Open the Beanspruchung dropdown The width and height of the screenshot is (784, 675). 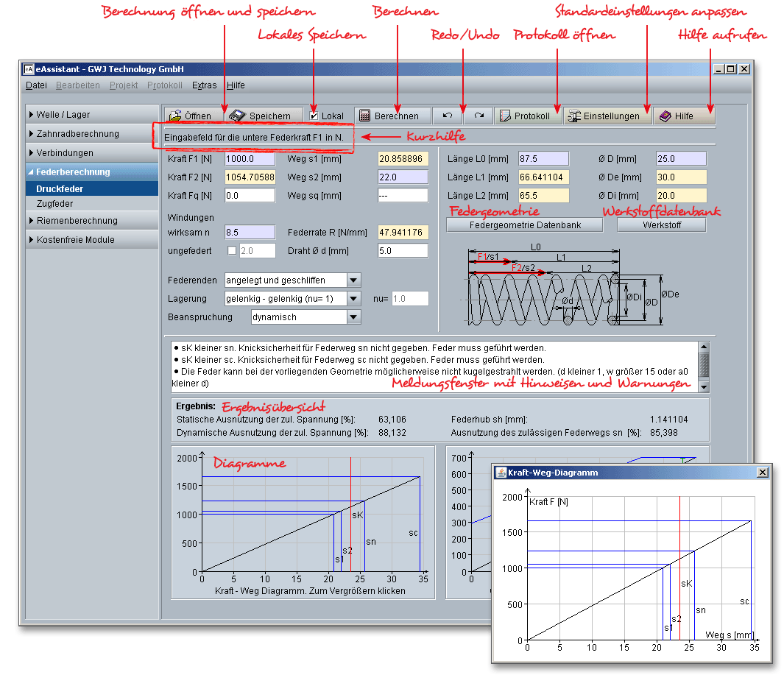[x=353, y=317]
